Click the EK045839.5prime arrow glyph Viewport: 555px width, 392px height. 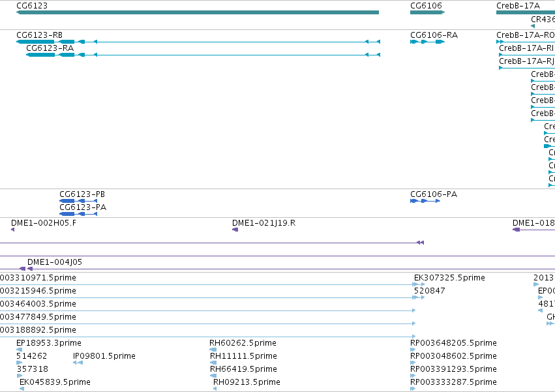coord(22,389)
